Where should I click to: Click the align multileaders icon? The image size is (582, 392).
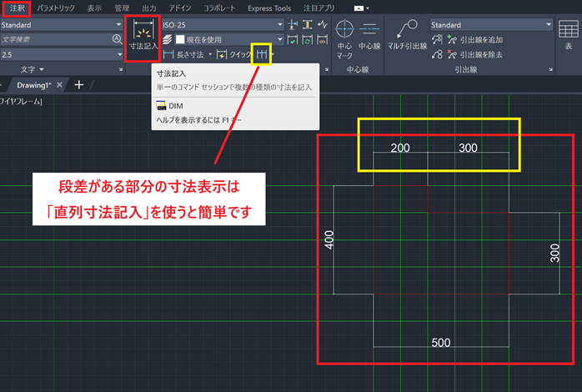(x=437, y=40)
